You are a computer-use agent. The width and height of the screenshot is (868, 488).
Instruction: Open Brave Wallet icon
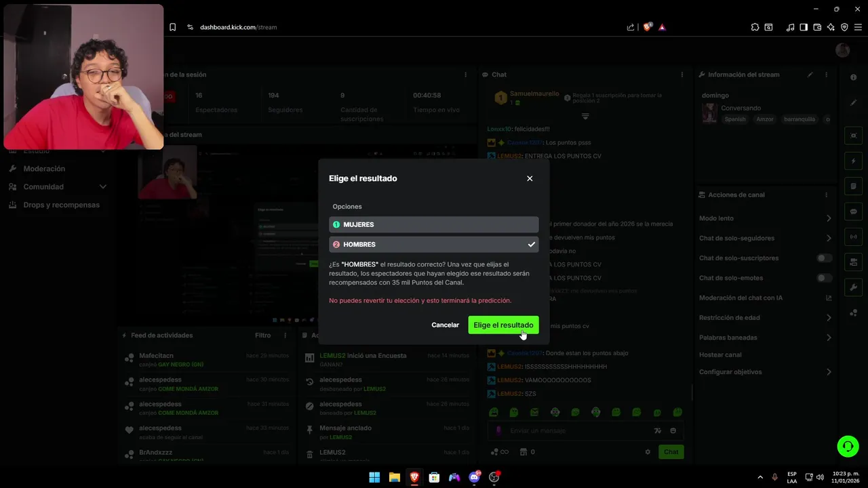click(817, 27)
